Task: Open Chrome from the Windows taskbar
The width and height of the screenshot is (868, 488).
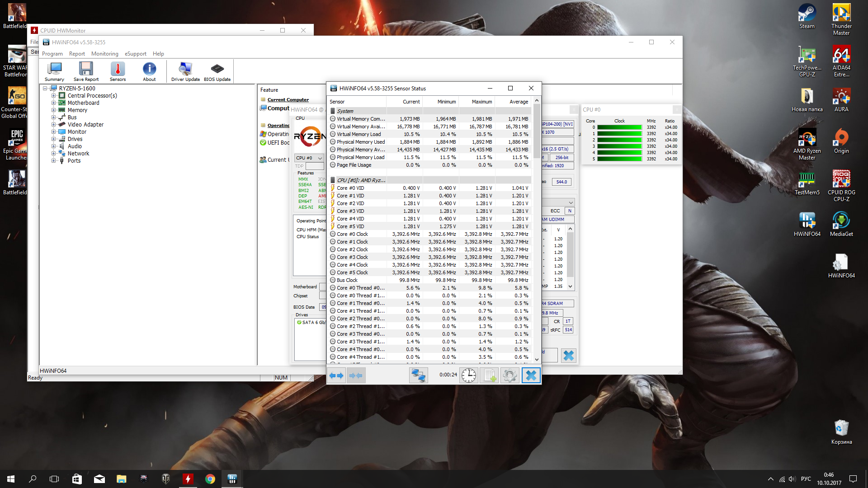Action: click(x=210, y=479)
